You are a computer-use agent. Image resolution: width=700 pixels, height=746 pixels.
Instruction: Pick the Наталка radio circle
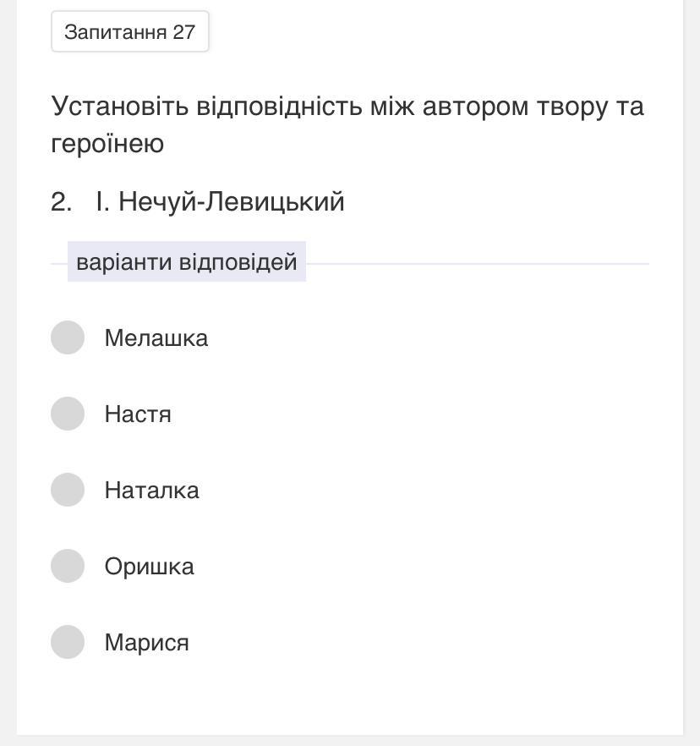(68, 490)
